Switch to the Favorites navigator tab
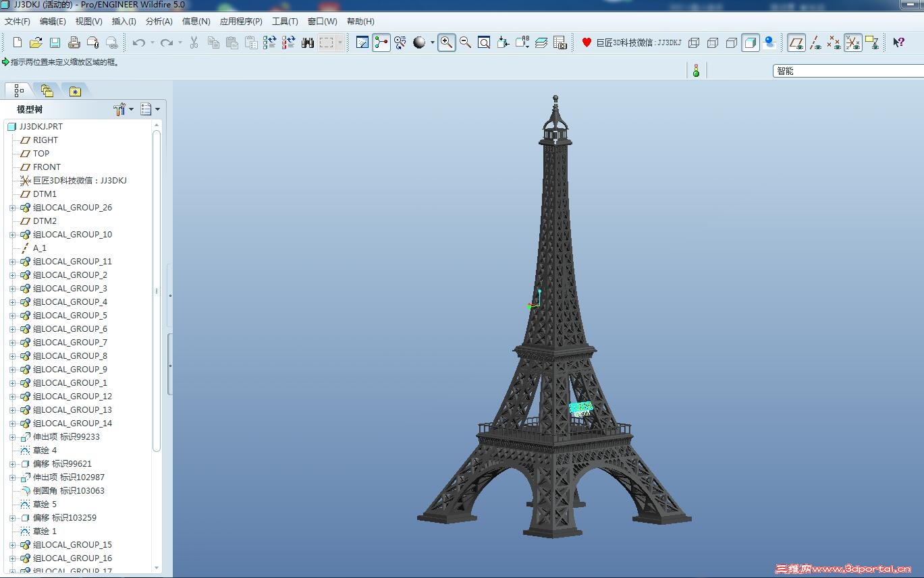The height and width of the screenshot is (578, 924). point(75,90)
